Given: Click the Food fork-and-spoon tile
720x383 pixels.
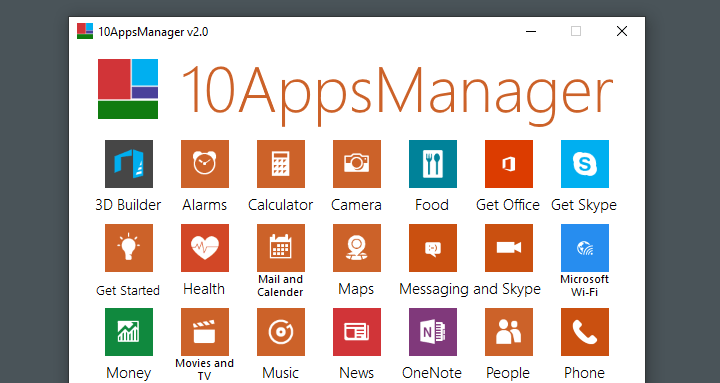Looking at the screenshot, I should coord(433,164).
